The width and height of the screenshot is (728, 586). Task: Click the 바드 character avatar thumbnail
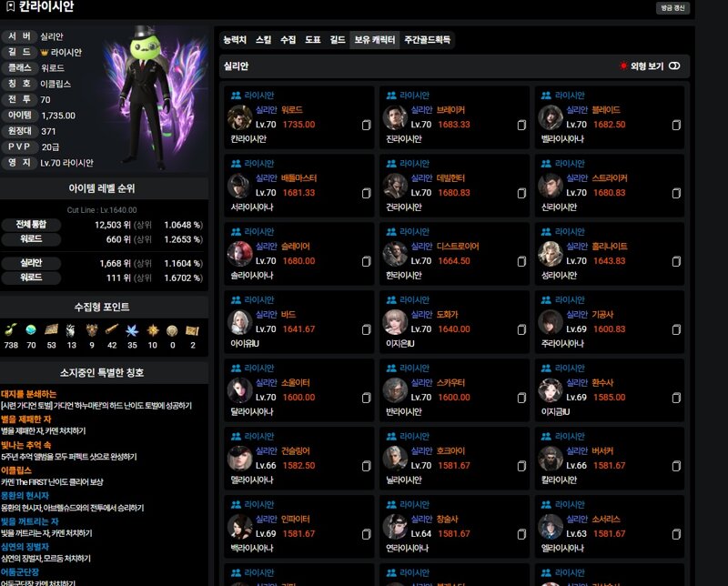click(x=239, y=322)
